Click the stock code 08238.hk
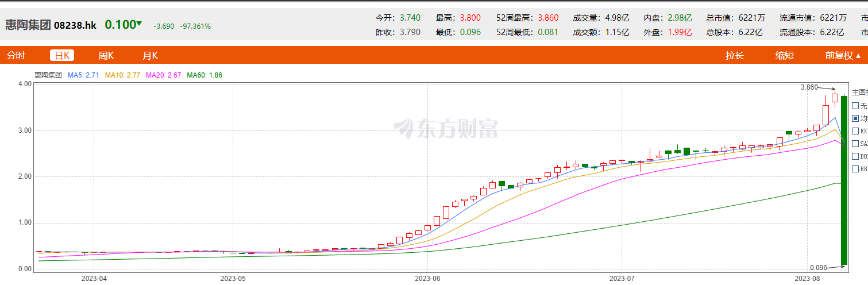This screenshot has width=868, height=285. (75, 26)
